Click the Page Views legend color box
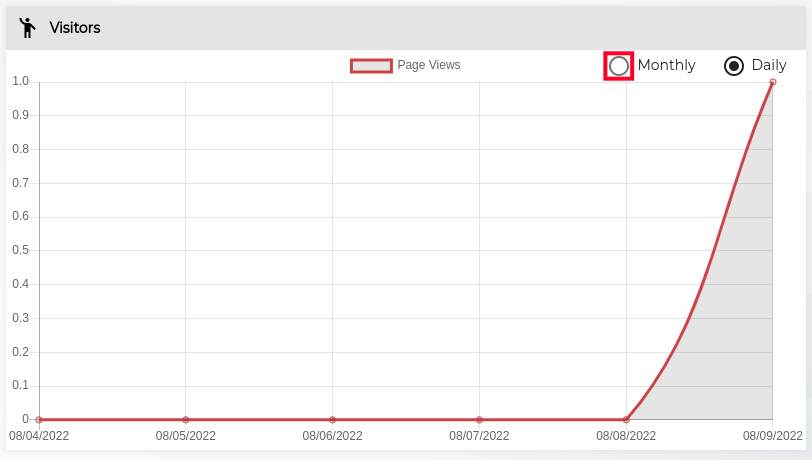The image size is (812, 460). 371,66
